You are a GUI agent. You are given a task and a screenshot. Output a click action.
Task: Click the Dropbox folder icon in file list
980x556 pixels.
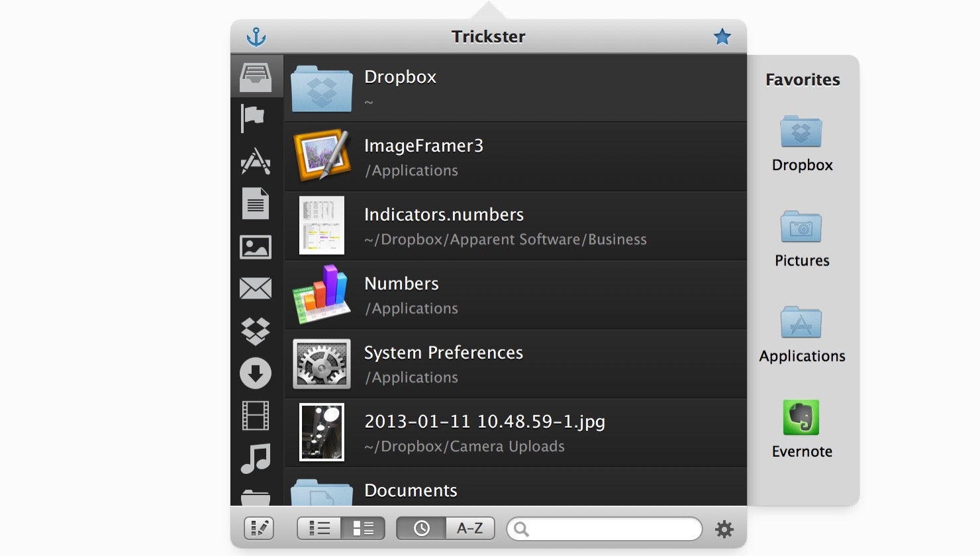[x=322, y=88]
